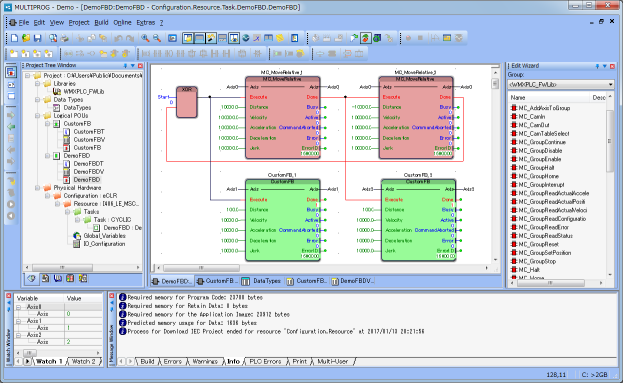This screenshot has height=383, width=623.
Task: Select MC_GroupStop in Edit Wizard list
Action: pyautogui.click(x=537, y=261)
